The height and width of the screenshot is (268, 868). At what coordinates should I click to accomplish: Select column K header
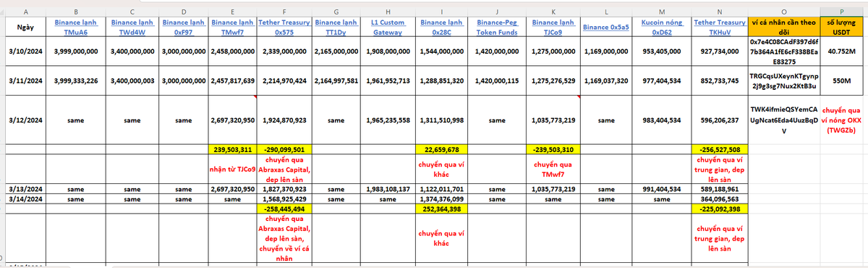click(x=553, y=12)
